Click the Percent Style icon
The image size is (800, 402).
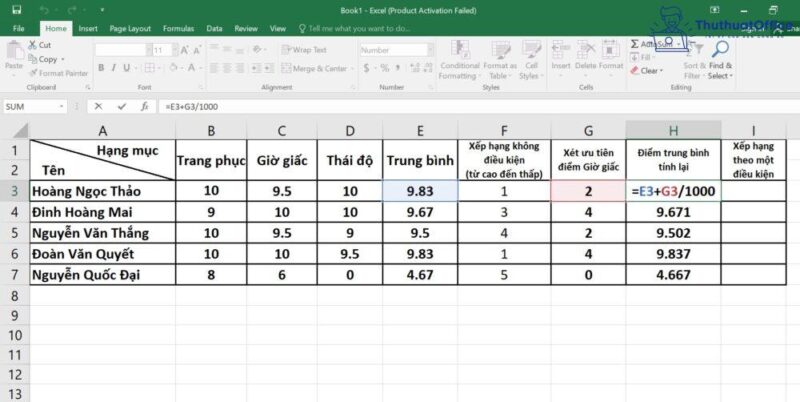click(x=385, y=67)
